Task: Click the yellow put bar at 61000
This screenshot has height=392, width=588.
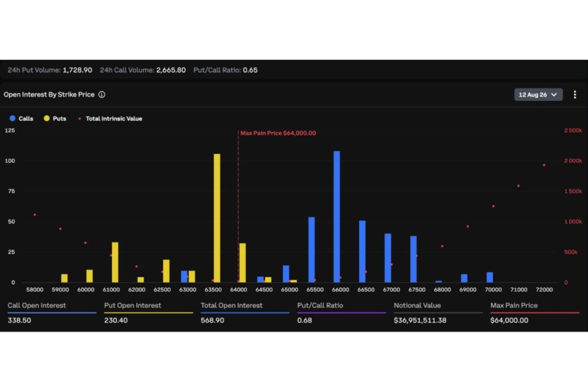Action: pos(115,262)
